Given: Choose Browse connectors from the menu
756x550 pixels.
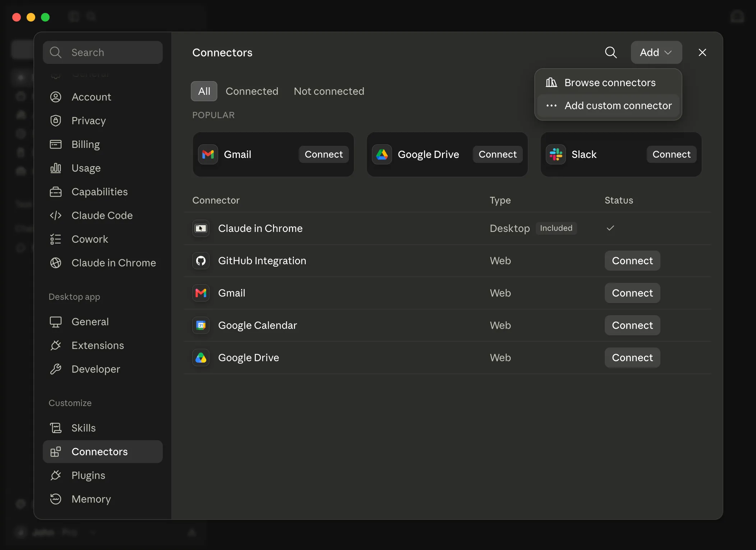Looking at the screenshot, I should pyautogui.click(x=608, y=83).
